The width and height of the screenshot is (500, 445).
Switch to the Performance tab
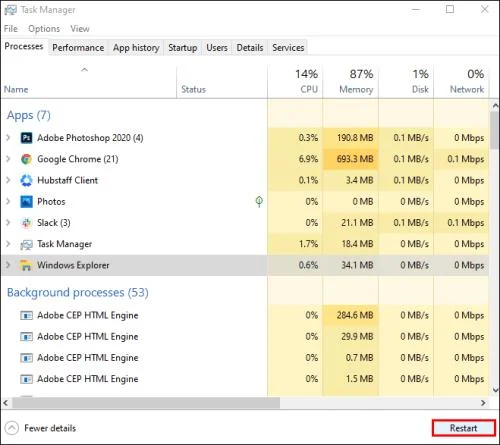[78, 48]
